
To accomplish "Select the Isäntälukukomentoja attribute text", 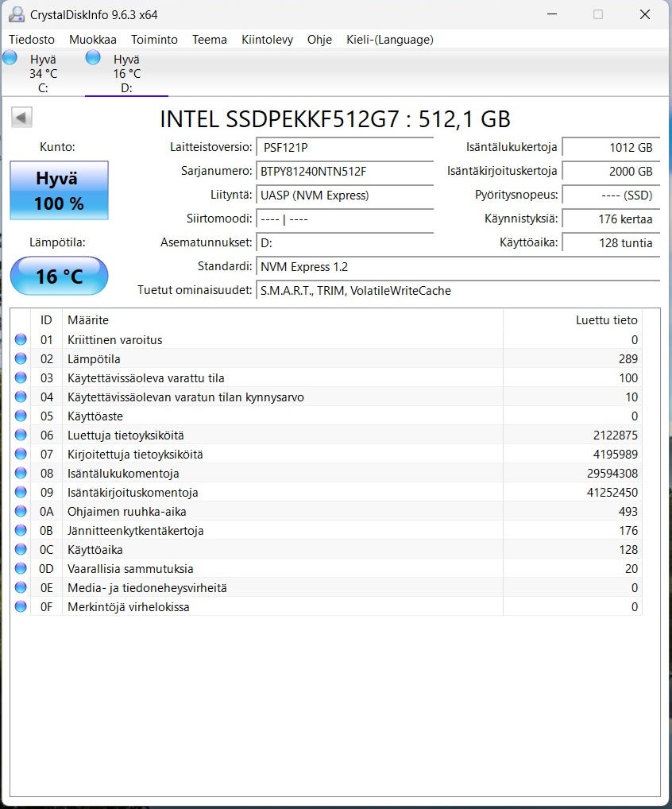I will (123, 474).
